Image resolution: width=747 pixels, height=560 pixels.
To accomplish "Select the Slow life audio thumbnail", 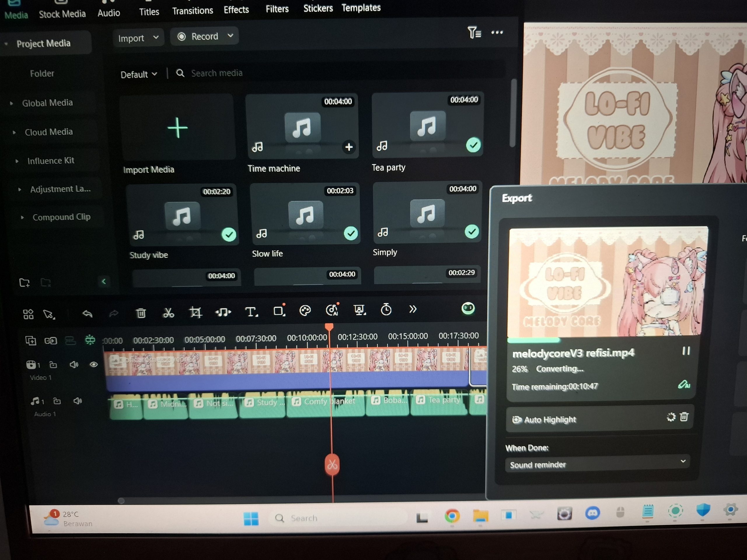I will (305, 214).
